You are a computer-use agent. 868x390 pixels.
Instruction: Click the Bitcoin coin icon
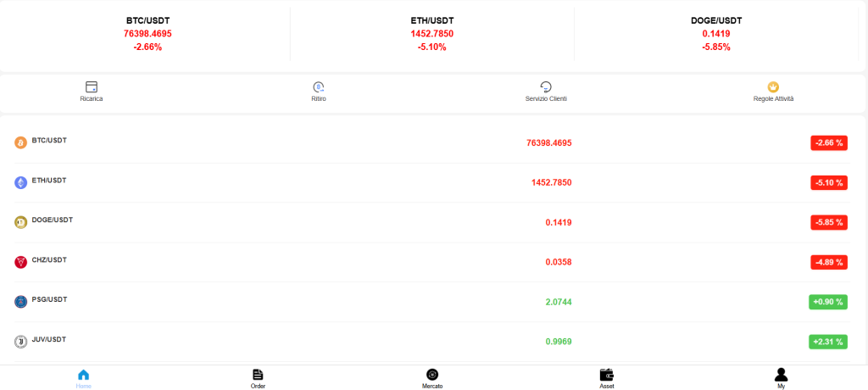(20, 143)
